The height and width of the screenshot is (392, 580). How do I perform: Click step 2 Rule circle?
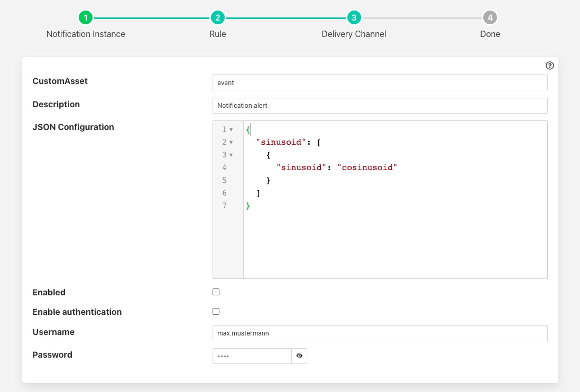[217, 18]
